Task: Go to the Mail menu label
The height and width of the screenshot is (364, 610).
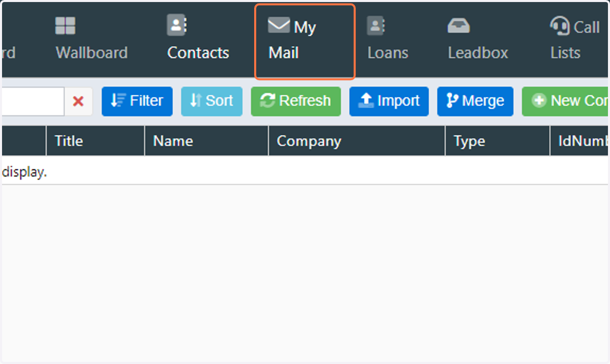Action: click(x=284, y=53)
